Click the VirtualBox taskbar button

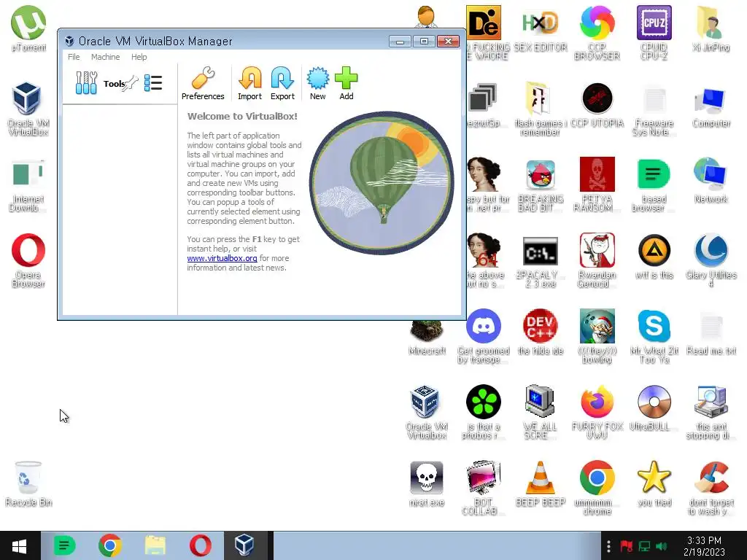tap(245, 545)
